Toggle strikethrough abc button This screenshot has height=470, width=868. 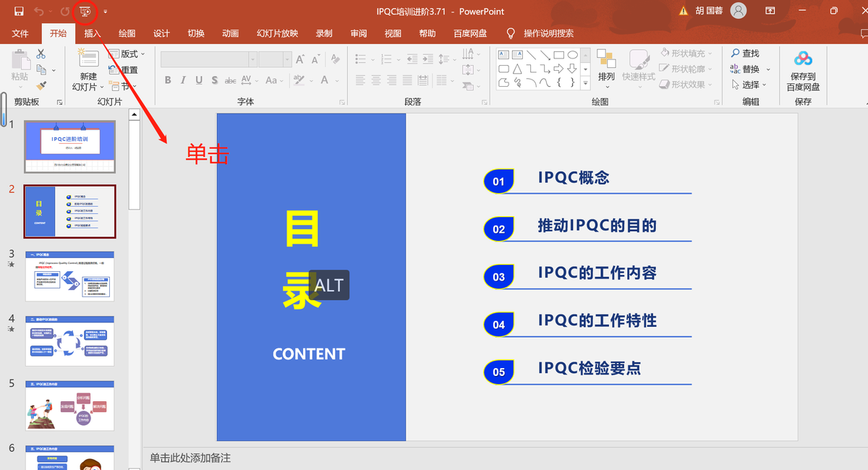230,81
